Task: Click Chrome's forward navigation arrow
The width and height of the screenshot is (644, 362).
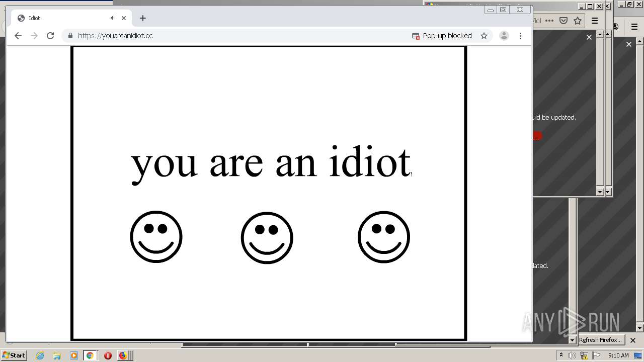Action: pyautogui.click(x=34, y=36)
